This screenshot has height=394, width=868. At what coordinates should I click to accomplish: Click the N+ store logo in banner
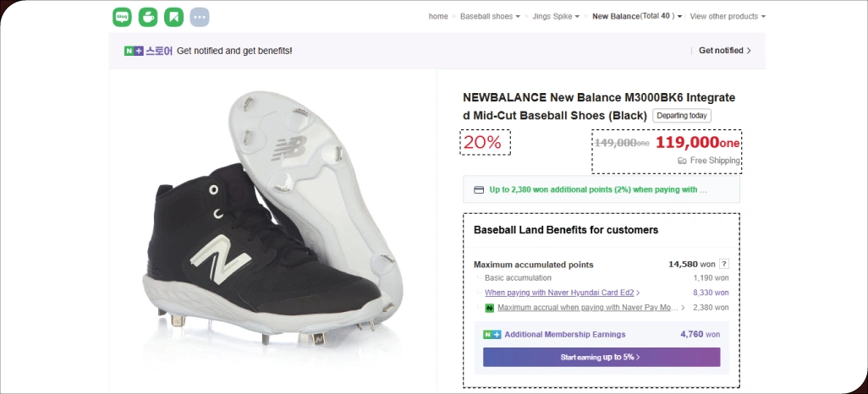(148, 51)
